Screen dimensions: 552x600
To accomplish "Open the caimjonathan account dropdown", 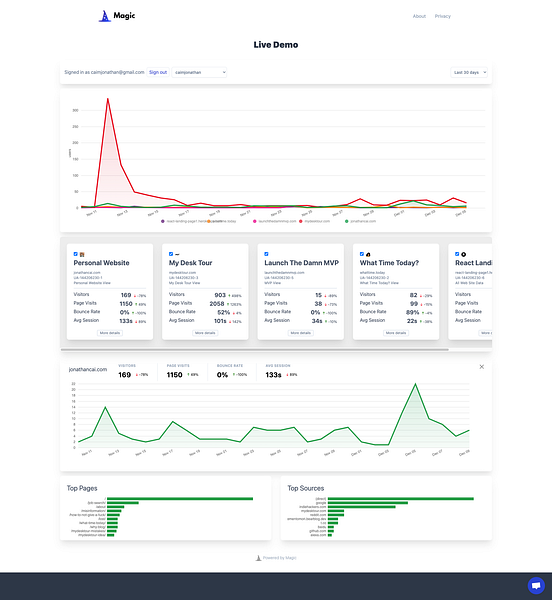I will (x=199, y=72).
